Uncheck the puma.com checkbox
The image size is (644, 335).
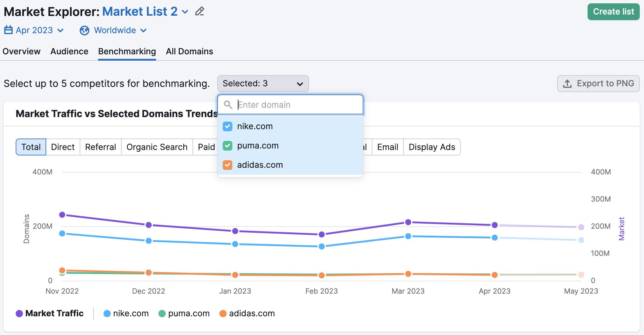228,146
